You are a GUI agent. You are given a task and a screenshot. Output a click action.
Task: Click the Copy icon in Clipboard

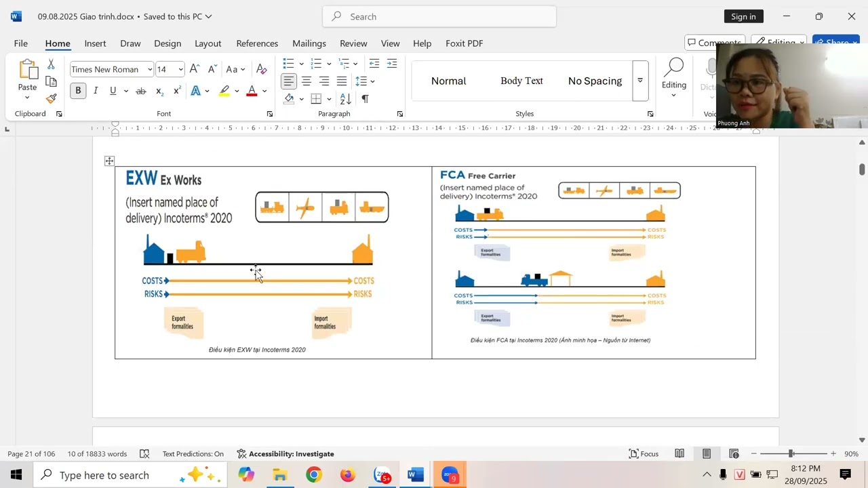pyautogui.click(x=51, y=81)
